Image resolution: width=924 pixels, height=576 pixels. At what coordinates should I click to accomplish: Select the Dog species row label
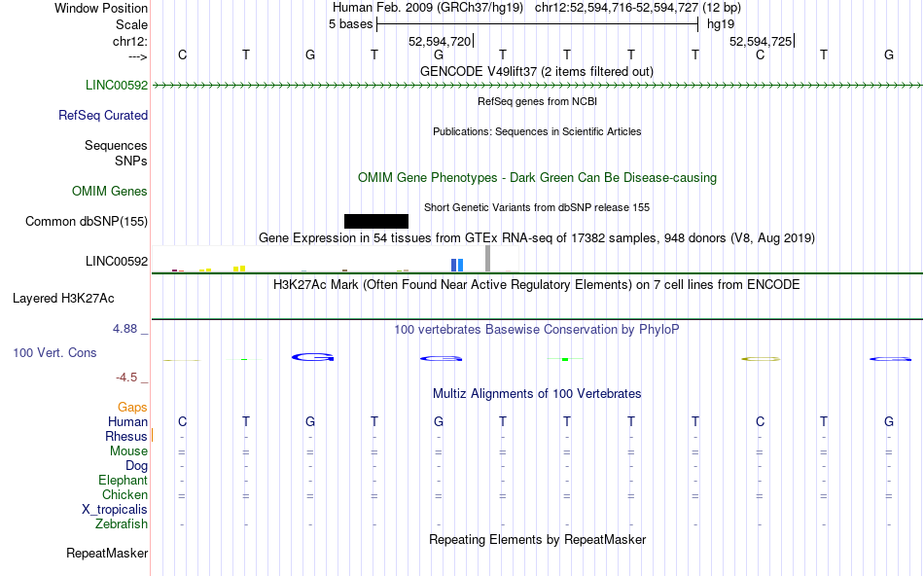click(136, 466)
